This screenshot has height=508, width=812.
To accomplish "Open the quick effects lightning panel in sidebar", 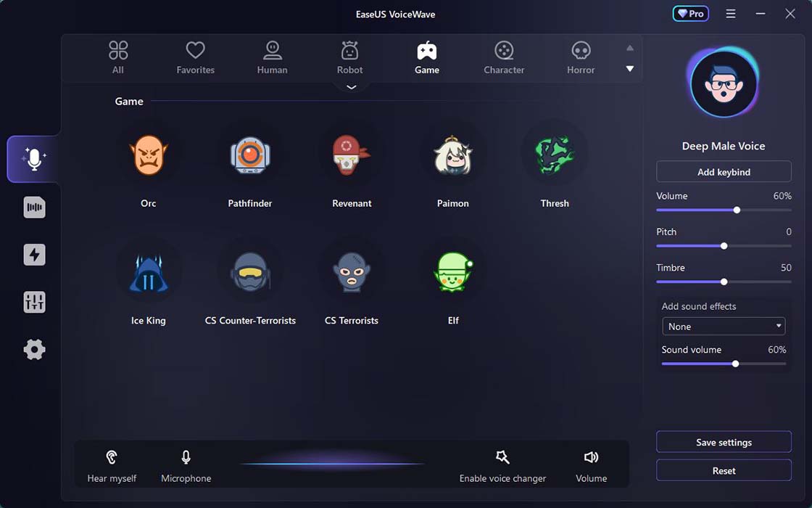I will pos(34,255).
